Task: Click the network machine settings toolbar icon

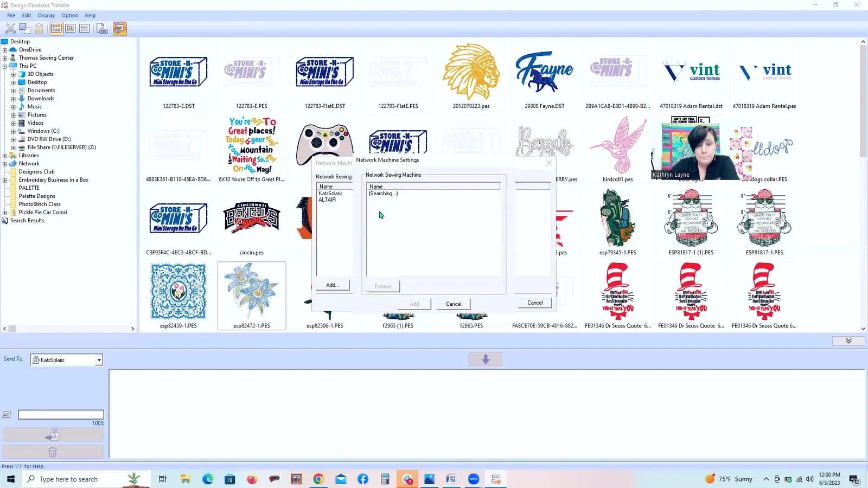Action: 120,29
